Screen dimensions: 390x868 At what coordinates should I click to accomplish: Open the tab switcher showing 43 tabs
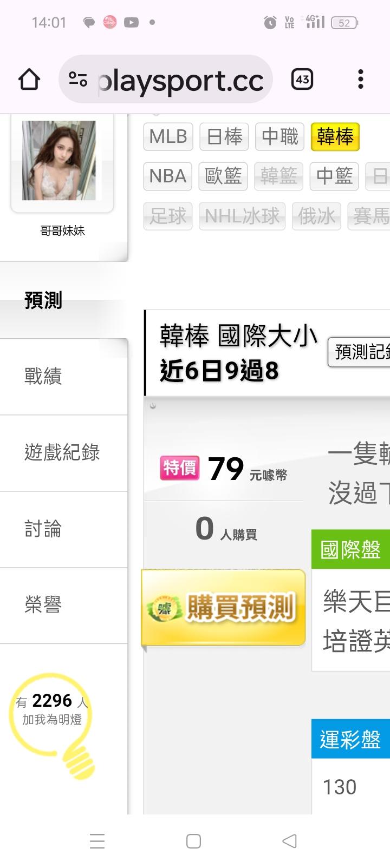(302, 80)
